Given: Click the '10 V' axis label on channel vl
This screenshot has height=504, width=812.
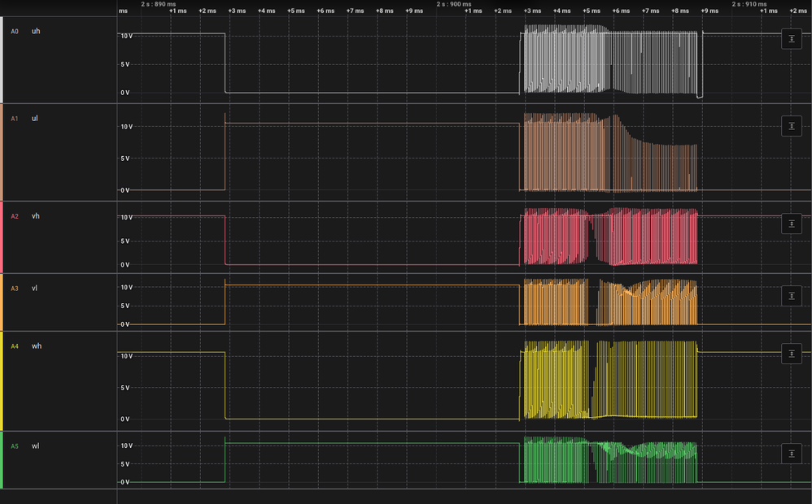Looking at the screenshot, I should pyautogui.click(x=126, y=288).
